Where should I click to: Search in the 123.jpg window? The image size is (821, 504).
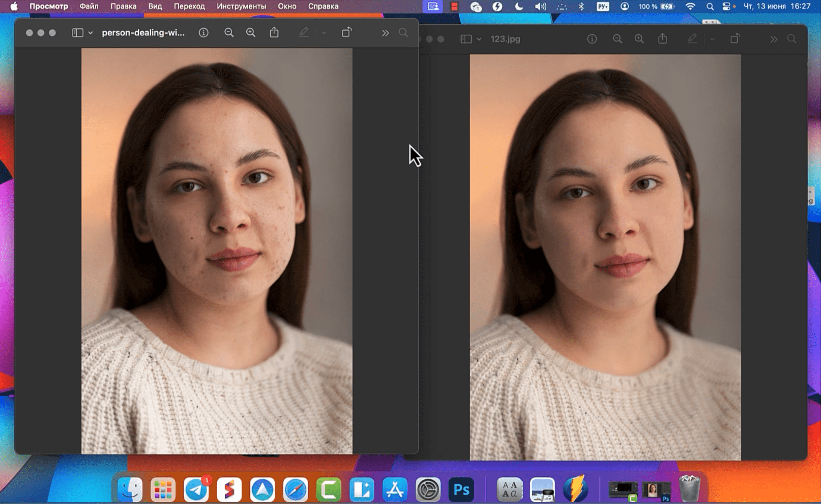pyautogui.click(x=792, y=39)
